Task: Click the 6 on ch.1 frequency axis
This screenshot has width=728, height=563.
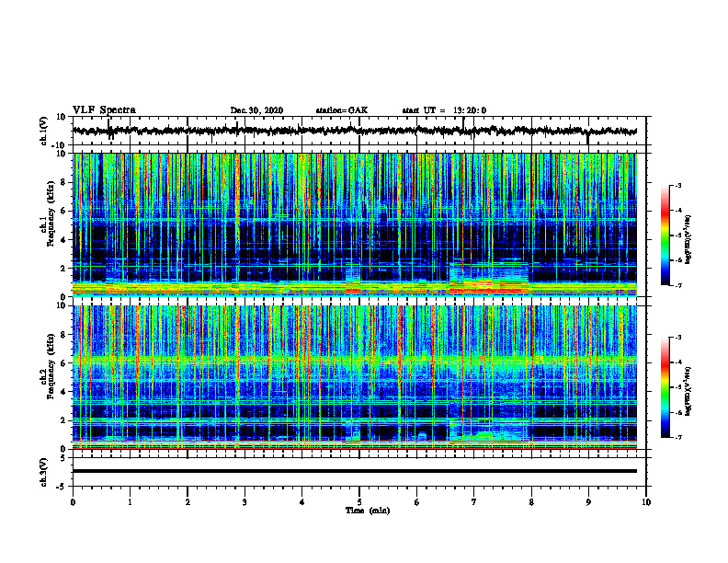Action: pyautogui.click(x=63, y=211)
